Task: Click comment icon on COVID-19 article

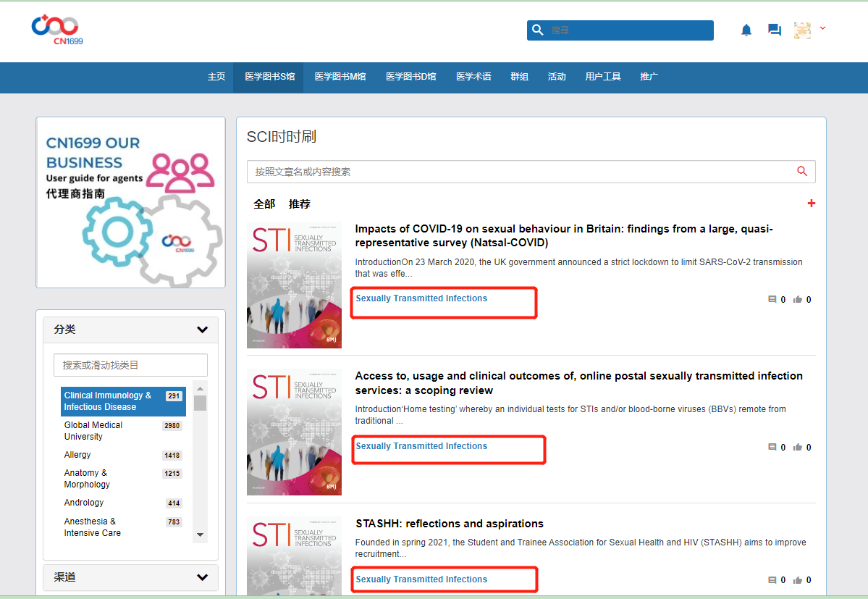Action: coord(772,300)
